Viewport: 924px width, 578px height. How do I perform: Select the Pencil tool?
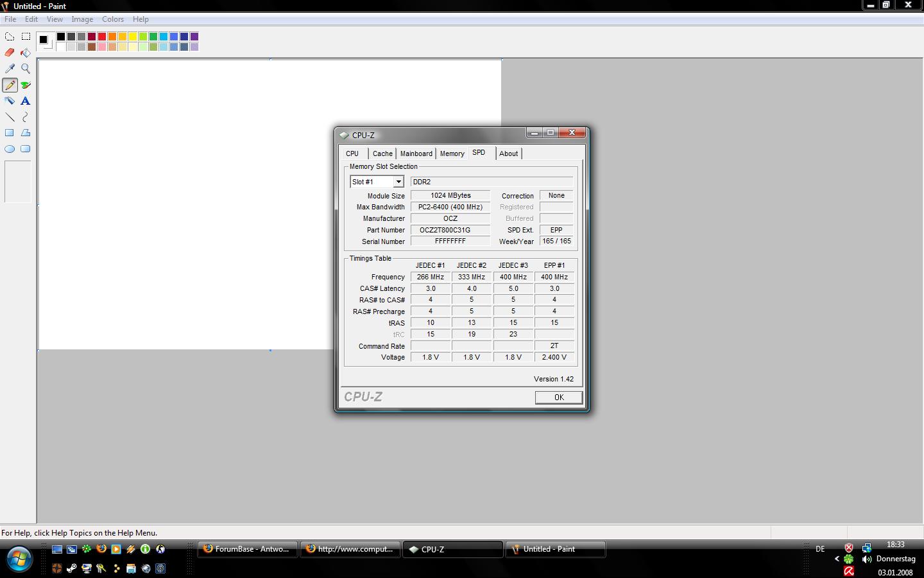[x=10, y=85]
